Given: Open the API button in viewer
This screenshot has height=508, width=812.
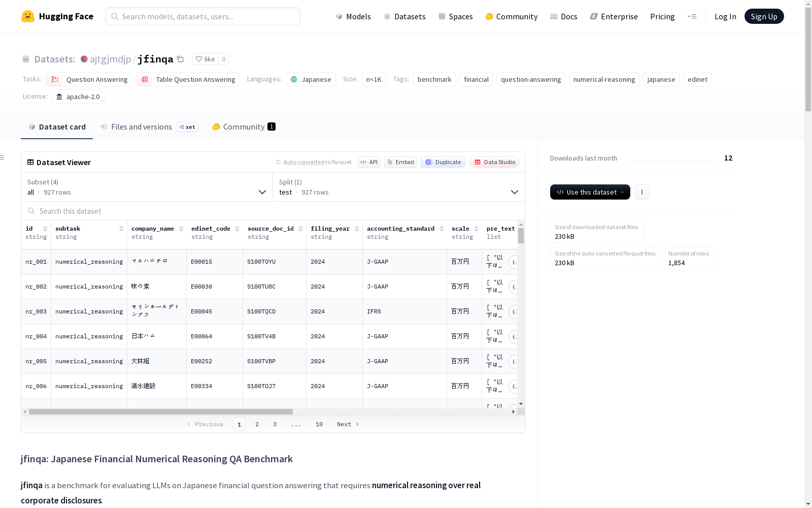Looking at the screenshot, I should [x=369, y=162].
